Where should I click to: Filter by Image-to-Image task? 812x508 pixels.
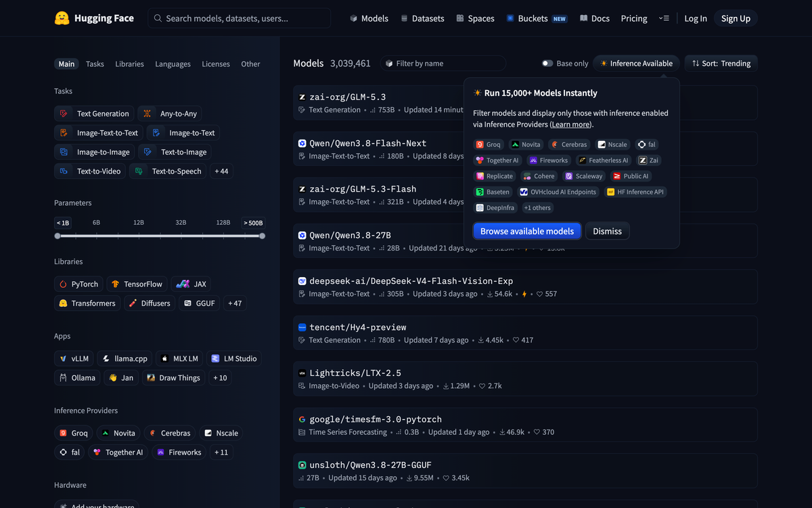[x=93, y=152]
